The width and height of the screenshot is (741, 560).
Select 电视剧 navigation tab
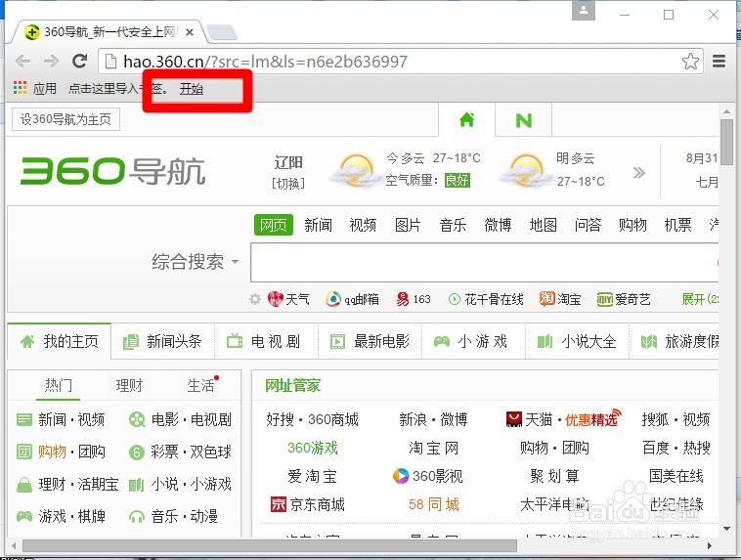[266, 341]
